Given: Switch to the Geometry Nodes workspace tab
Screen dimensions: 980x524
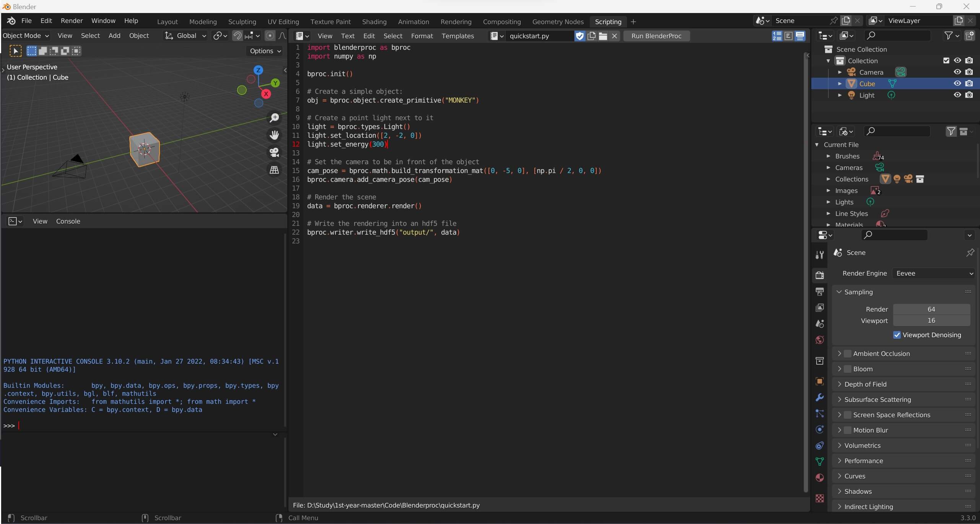Looking at the screenshot, I should [x=558, y=22].
